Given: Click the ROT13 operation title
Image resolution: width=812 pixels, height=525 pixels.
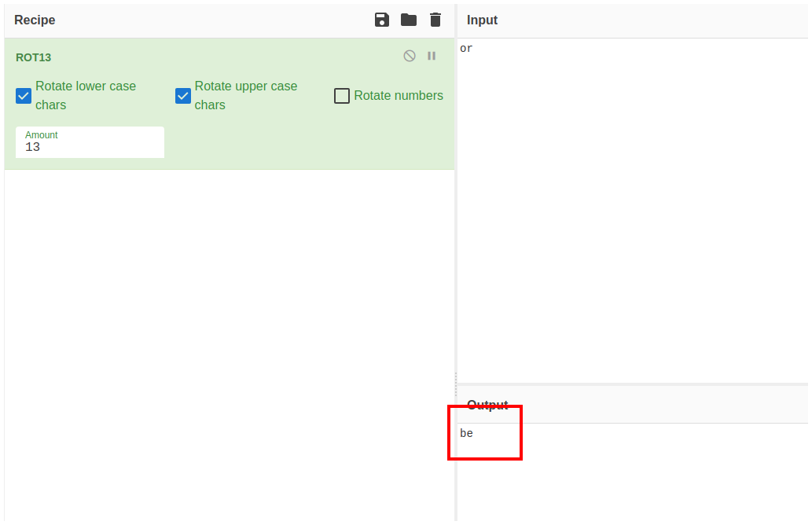Looking at the screenshot, I should pos(33,57).
